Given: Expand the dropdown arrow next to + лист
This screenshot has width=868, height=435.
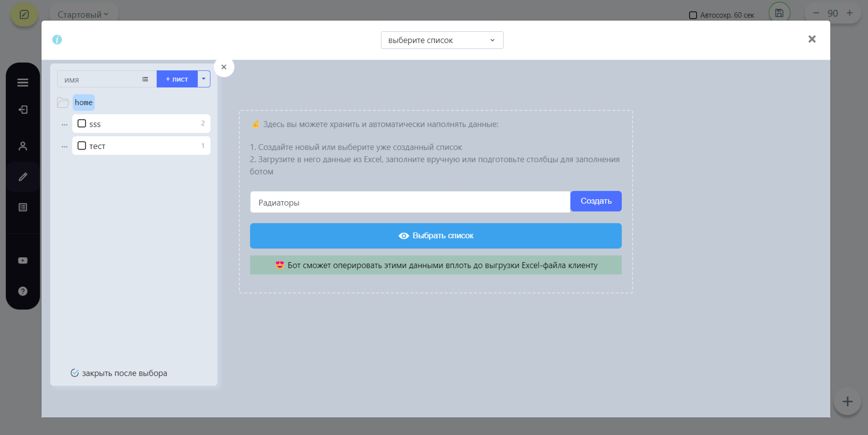Looking at the screenshot, I should (x=204, y=79).
